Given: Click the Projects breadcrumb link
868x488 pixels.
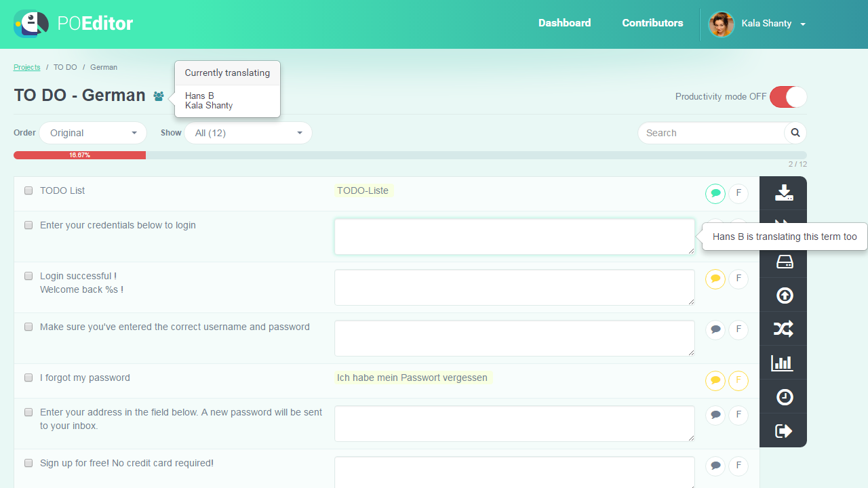Looking at the screenshot, I should [x=27, y=67].
